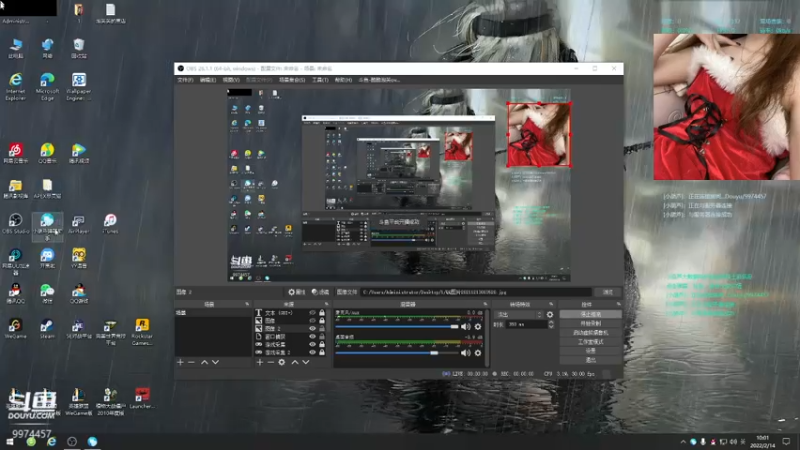Click the start recording button in Controls
Screen dimensions: 800x450
pyautogui.click(x=591, y=323)
